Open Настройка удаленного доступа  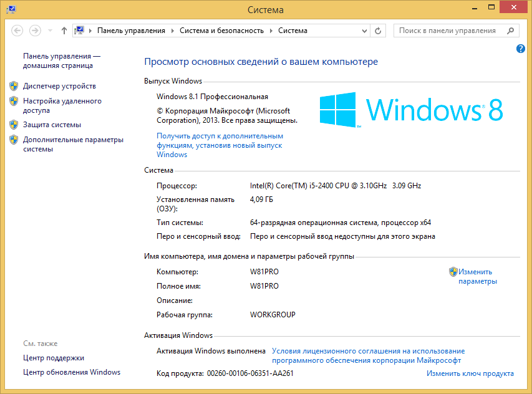(62, 105)
